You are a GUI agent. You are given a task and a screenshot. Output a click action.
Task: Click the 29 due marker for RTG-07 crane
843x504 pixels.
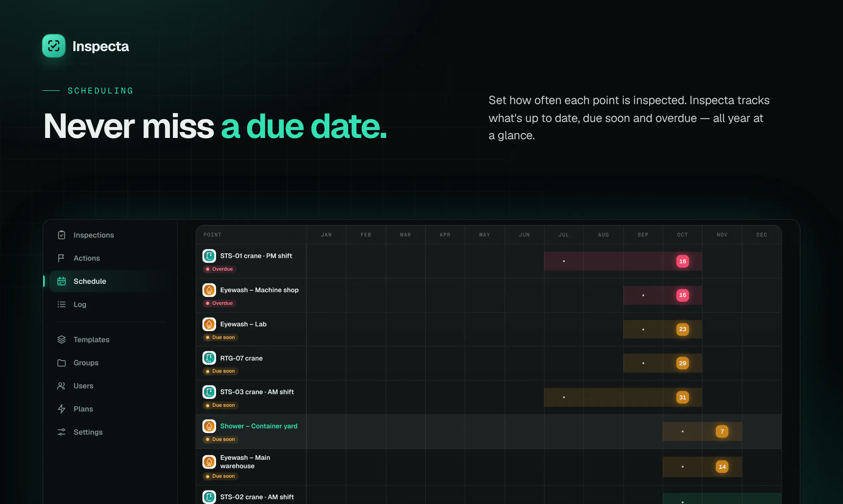tap(683, 363)
